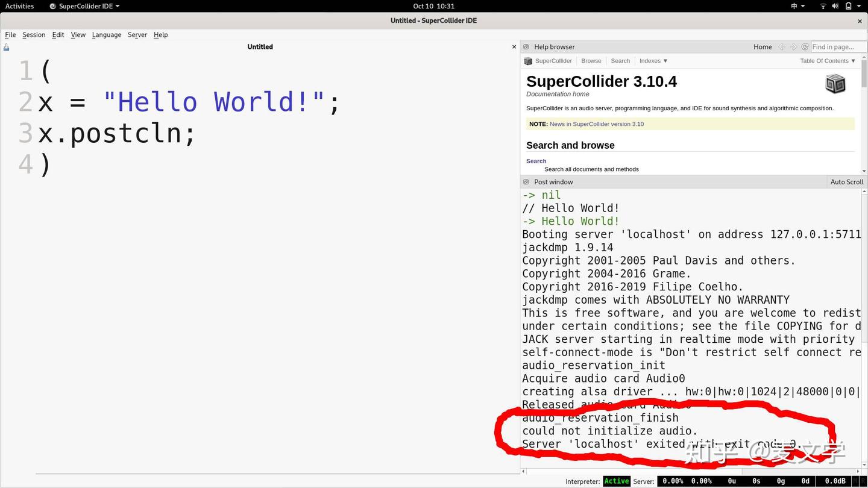Click the forward navigation arrow in Help browser
This screenshot has height=488, width=868.
point(793,46)
